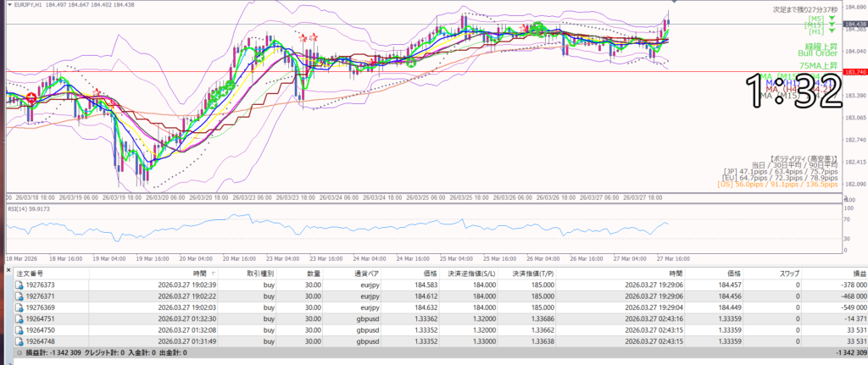Sort history by 注文番号 column header
The width and height of the screenshot is (868, 365).
coord(31,274)
